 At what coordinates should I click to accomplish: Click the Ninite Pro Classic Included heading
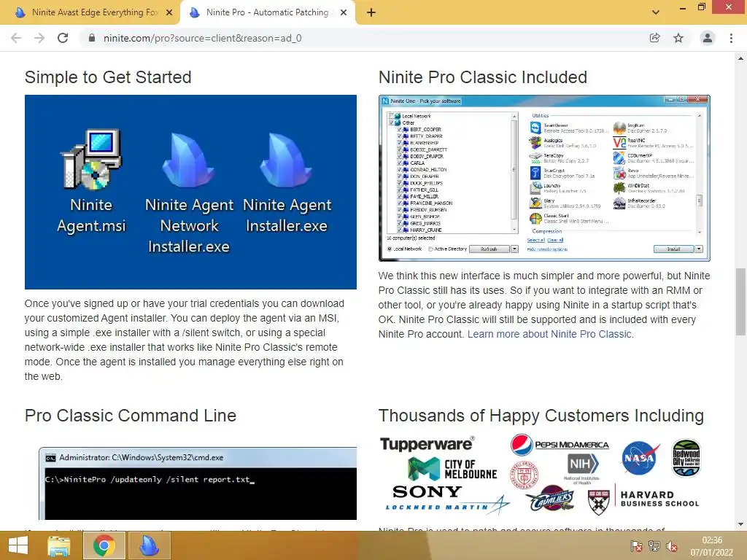click(483, 77)
